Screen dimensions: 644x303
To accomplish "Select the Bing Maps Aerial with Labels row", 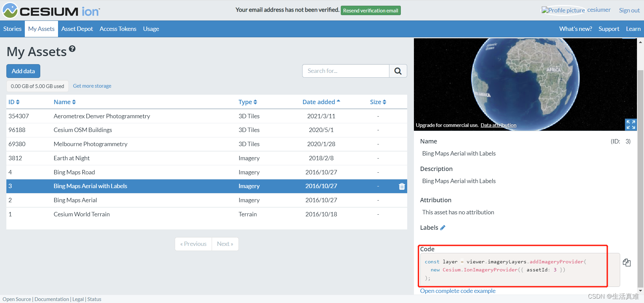I will point(207,186).
